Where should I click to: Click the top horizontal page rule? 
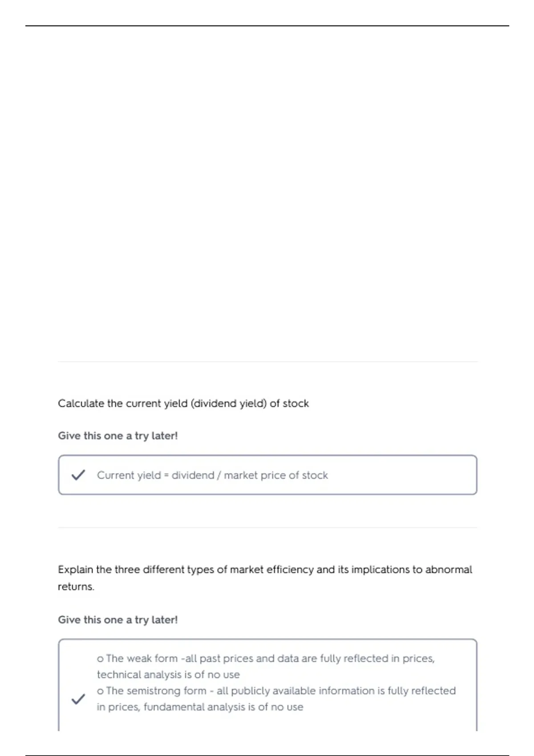coord(267,26)
